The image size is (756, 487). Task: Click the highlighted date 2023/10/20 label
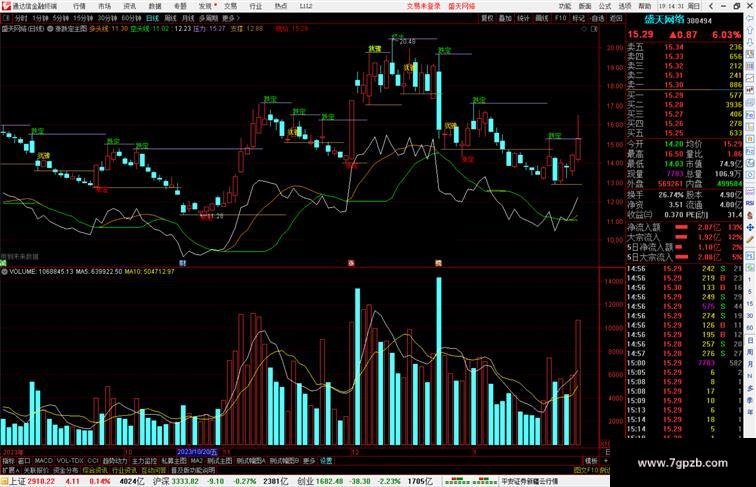[197, 452]
